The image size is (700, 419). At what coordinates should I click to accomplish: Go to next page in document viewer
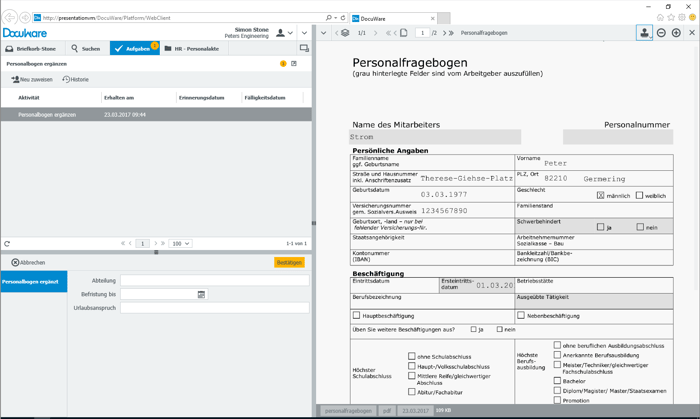tap(442, 33)
